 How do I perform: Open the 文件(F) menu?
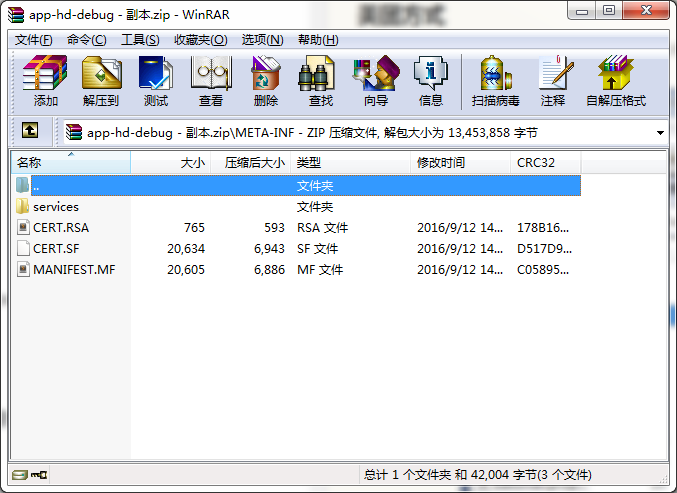pos(33,40)
